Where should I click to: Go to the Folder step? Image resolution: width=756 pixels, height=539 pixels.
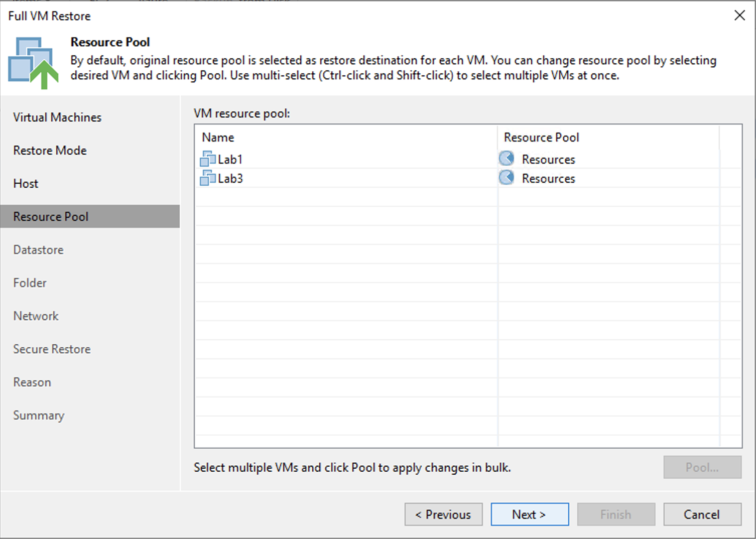(30, 283)
